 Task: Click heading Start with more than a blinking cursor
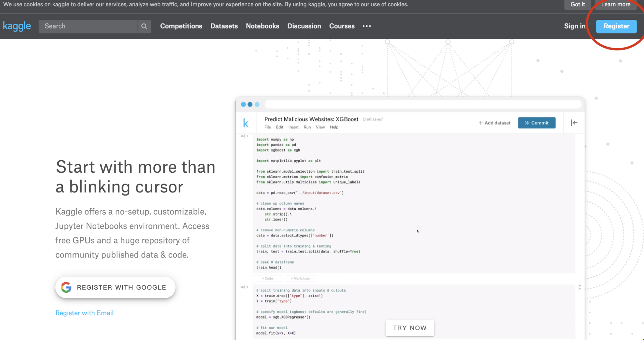point(136,177)
